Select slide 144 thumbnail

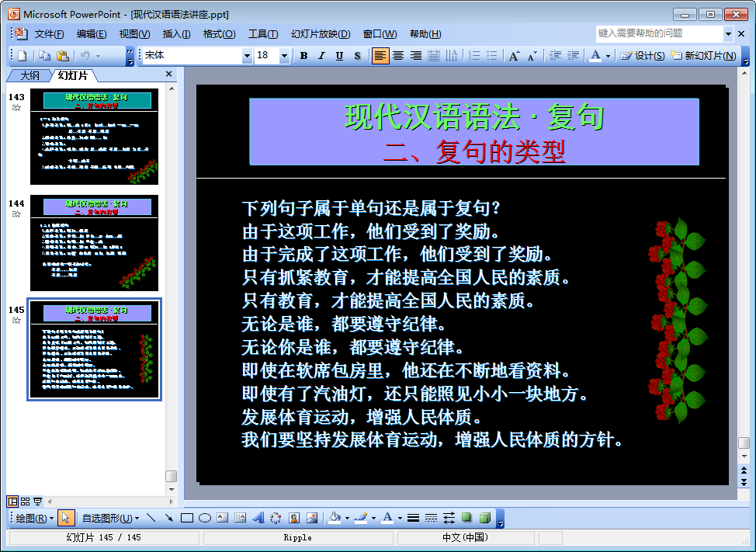[94, 243]
